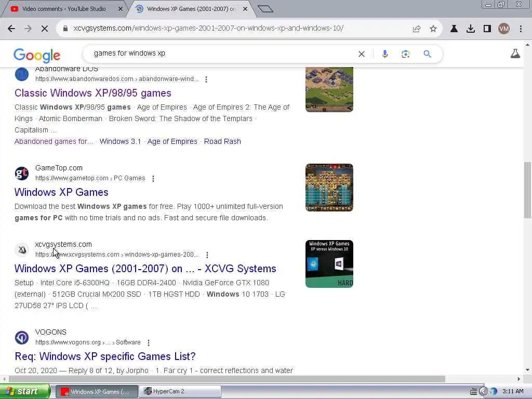Viewport: 532px width, 399px height.
Task: Open the Windows XP start menu
Action: [x=24, y=391]
